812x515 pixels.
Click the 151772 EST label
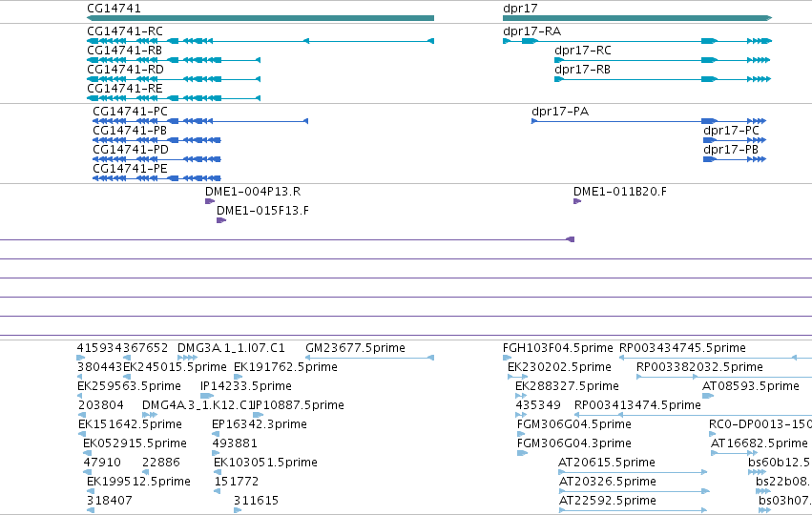click(x=236, y=482)
